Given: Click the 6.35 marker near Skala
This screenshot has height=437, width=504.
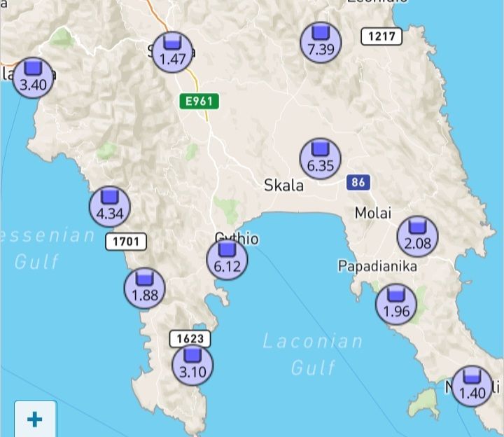Looking at the screenshot, I should point(320,159).
